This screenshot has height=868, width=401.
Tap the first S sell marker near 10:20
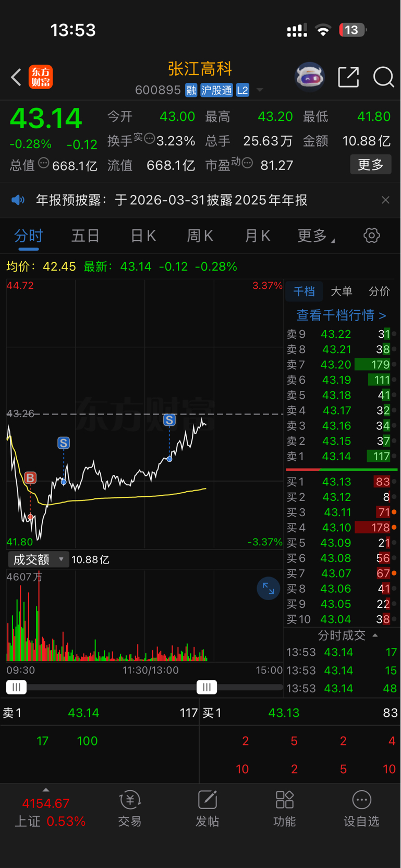64,443
